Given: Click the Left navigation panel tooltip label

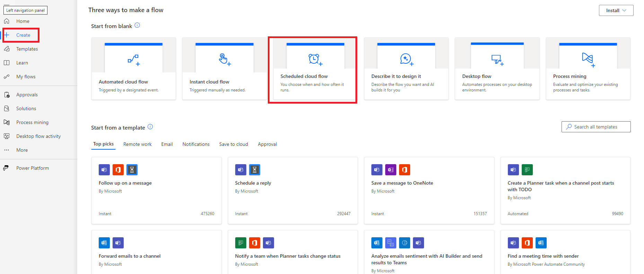Looking at the screenshot, I should click(25, 10).
